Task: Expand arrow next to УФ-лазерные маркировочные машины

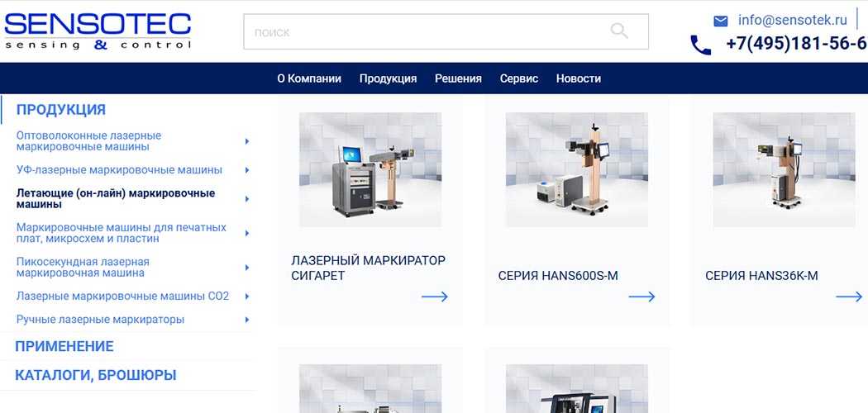Action: (x=247, y=170)
